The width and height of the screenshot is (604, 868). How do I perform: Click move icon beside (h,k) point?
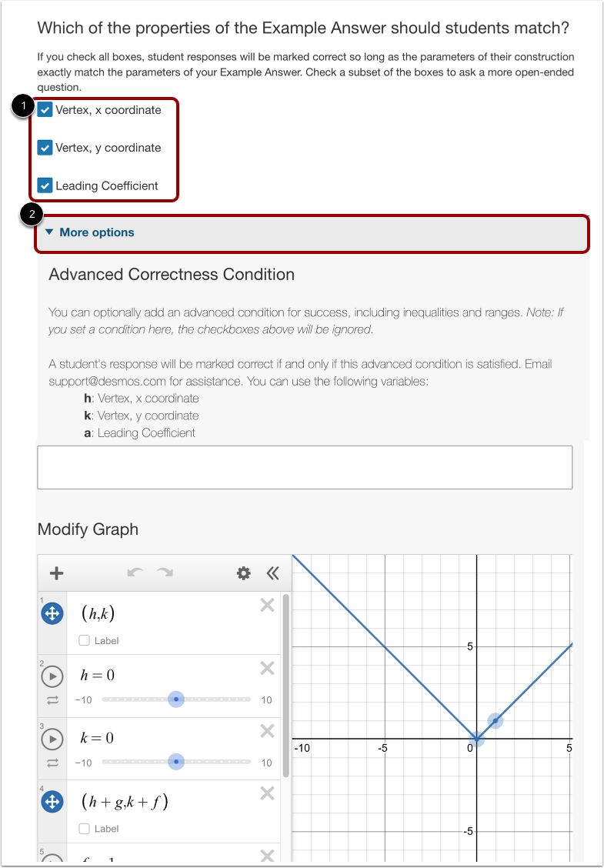[x=52, y=613]
